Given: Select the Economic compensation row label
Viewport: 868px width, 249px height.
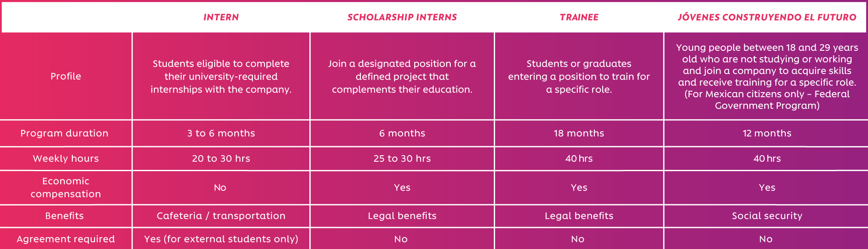Looking at the screenshot, I should (66, 188).
